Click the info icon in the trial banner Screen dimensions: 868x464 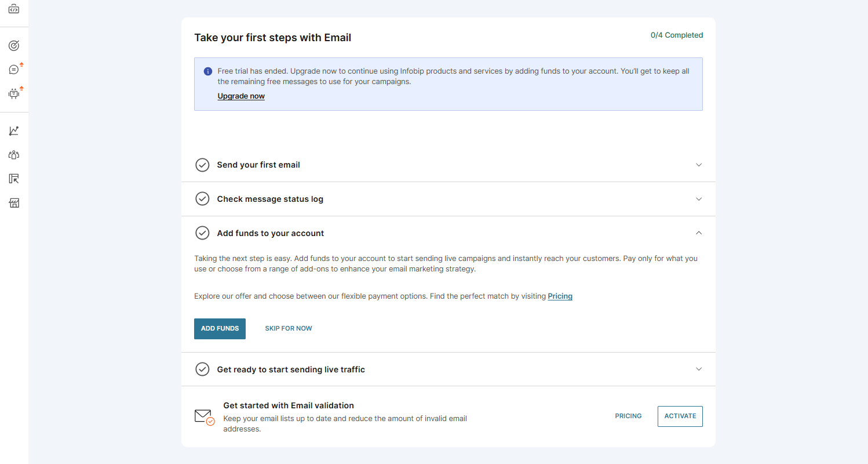(x=207, y=71)
